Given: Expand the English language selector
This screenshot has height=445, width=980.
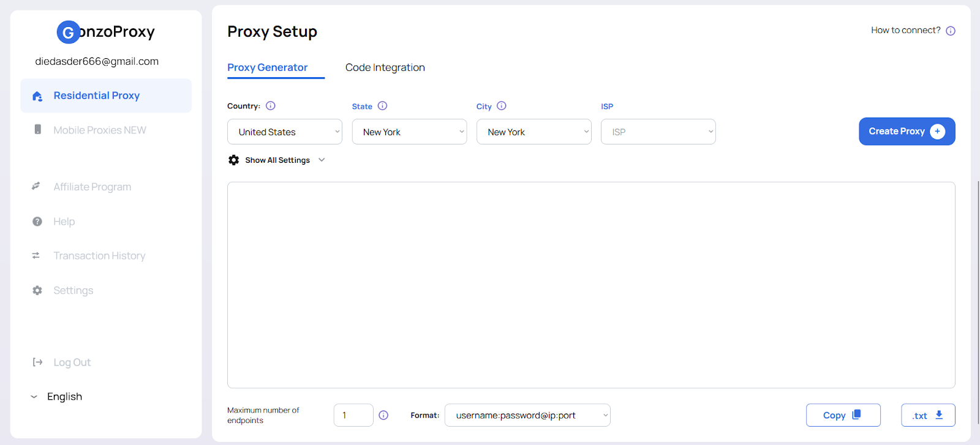Looking at the screenshot, I should coord(56,397).
